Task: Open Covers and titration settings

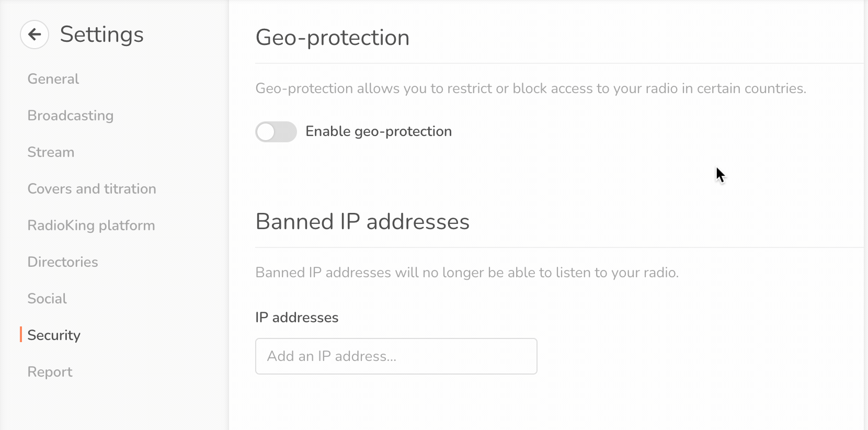Action: (x=92, y=189)
